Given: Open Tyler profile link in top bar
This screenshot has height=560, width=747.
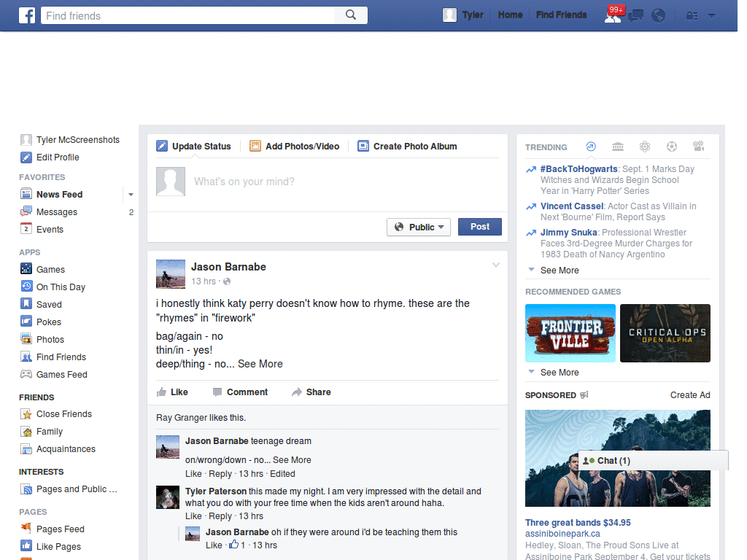Looking at the screenshot, I should tap(473, 15).
